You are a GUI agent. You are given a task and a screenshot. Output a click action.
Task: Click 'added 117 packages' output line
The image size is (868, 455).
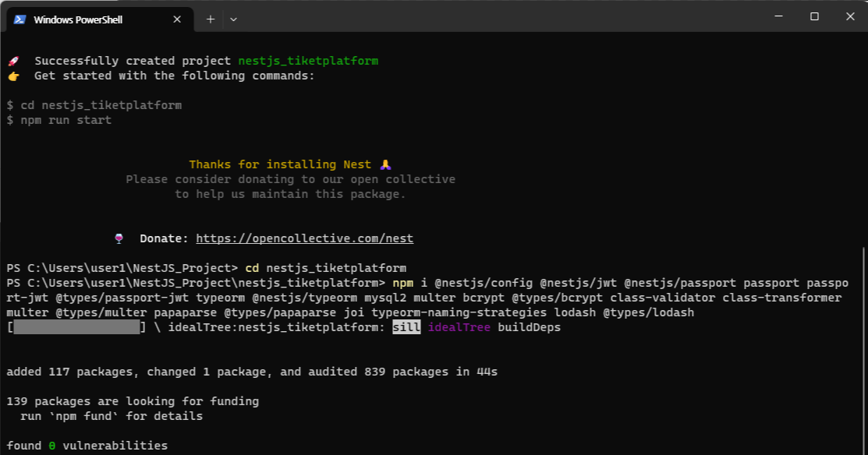click(x=252, y=372)
